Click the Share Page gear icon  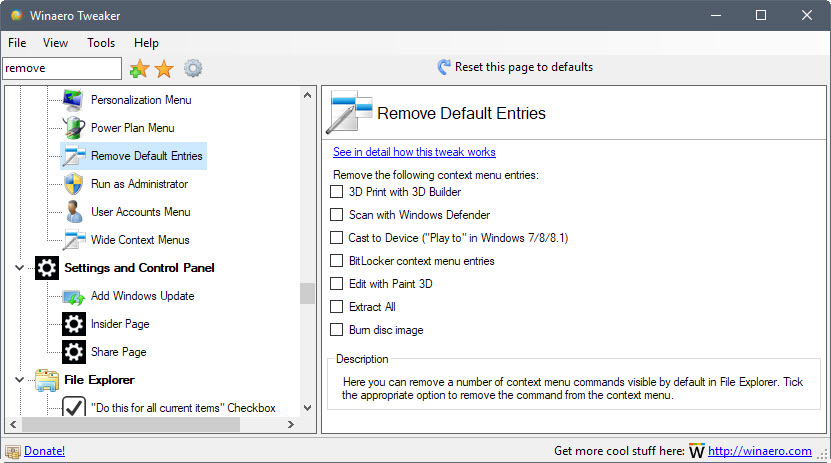pos(74,352)
